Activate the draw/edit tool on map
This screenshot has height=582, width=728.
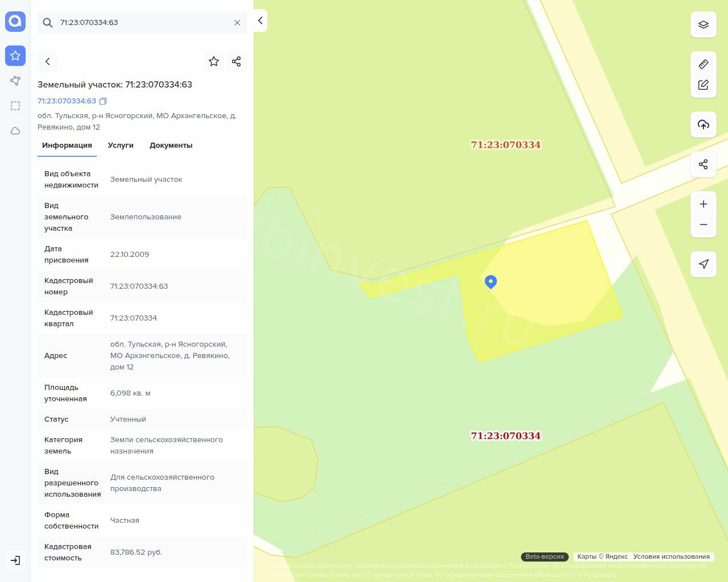pos(703,85)
